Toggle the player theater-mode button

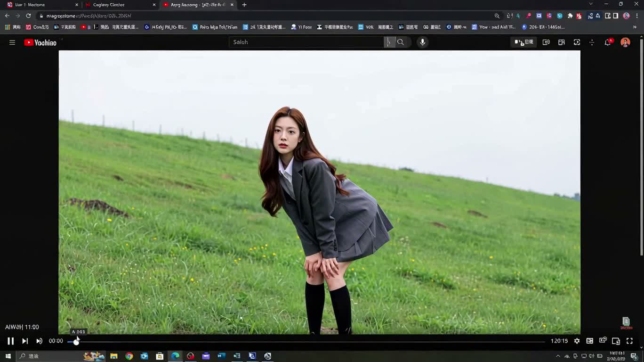[616, 341]
